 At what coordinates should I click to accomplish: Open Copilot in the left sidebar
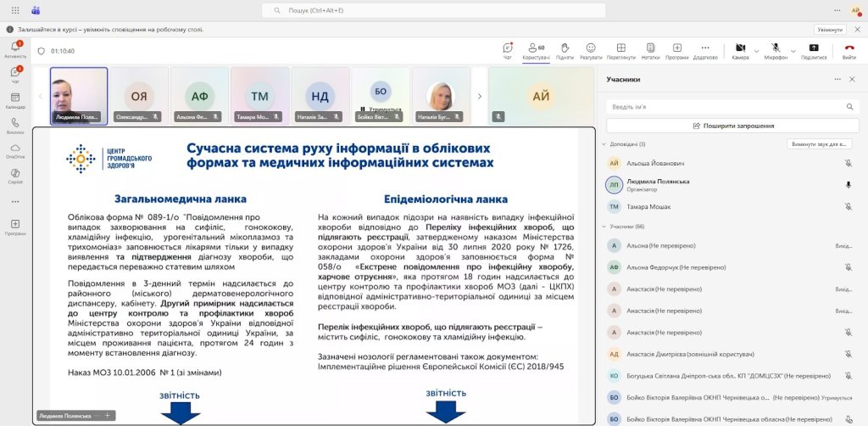coord(15,174)
